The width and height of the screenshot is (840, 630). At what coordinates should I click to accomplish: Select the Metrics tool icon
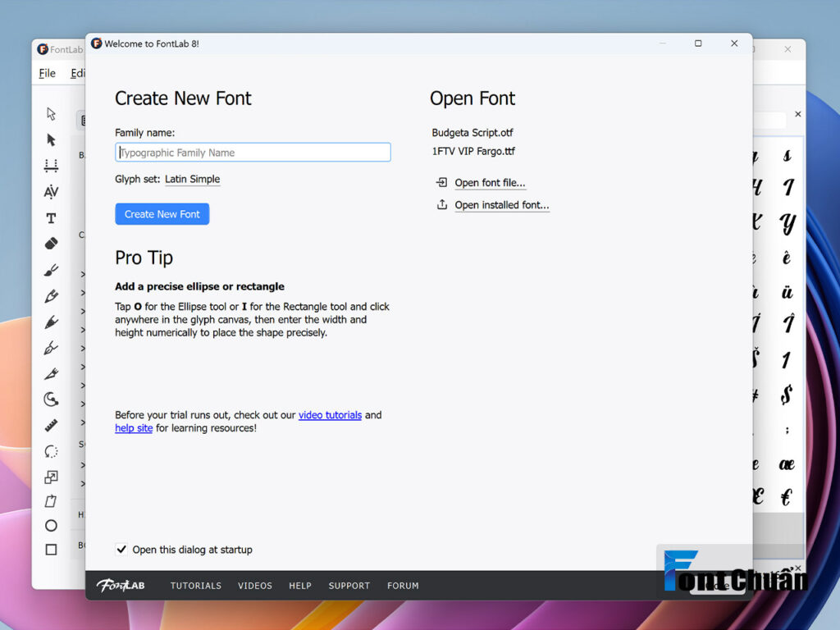pyautogui.click(x=51, y=166)
